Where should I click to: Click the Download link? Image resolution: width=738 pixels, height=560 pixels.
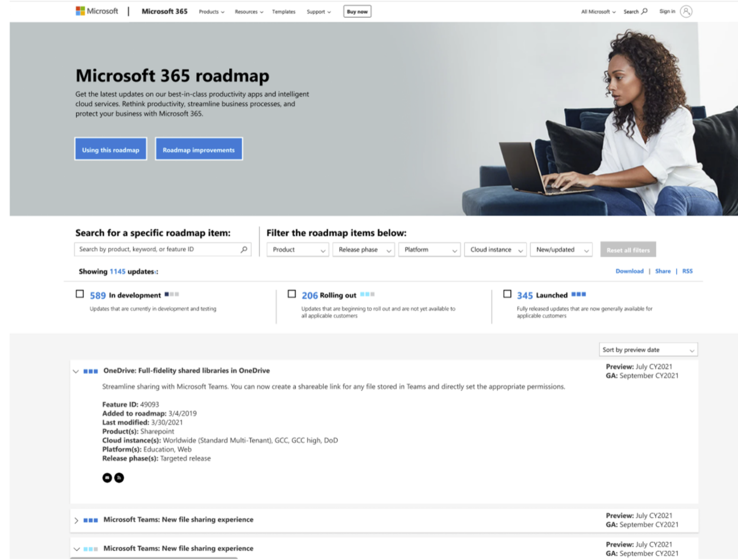pyautogui.click(x=630, y=271)
